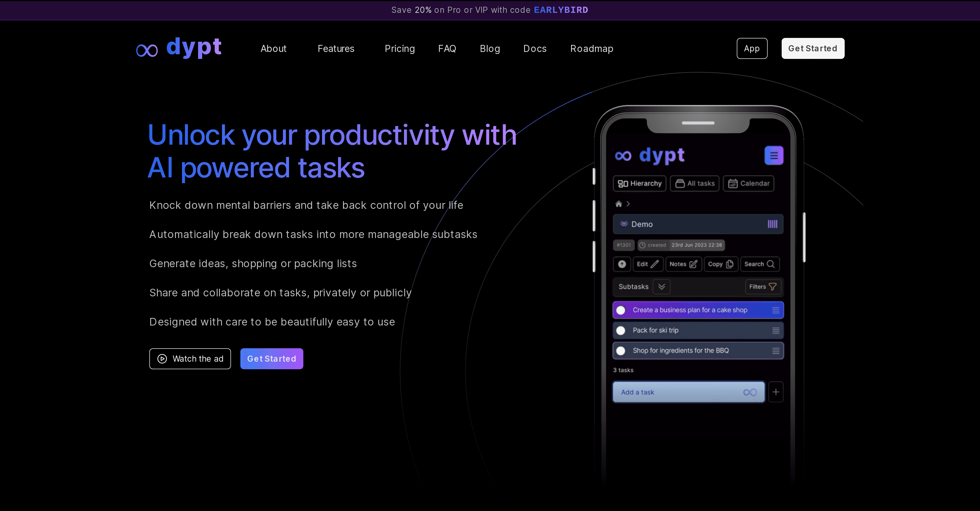Image resolution: width=980 pixels, height=511 pixels.
Task: Complete 'Shop for ingredients for the BBQ'
Action: pyautogui.click(x=621, y=350)
